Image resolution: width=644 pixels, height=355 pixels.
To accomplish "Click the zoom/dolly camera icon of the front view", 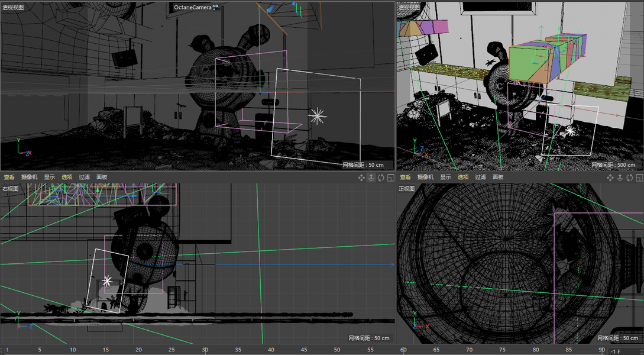I will click(620, 177).
